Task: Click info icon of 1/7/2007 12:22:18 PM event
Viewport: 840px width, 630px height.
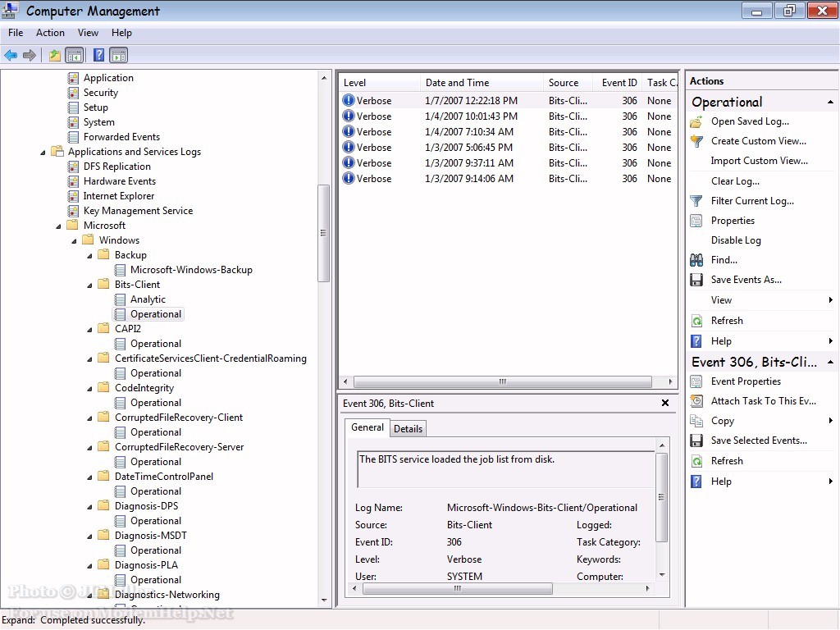Action: coord(349,100)
